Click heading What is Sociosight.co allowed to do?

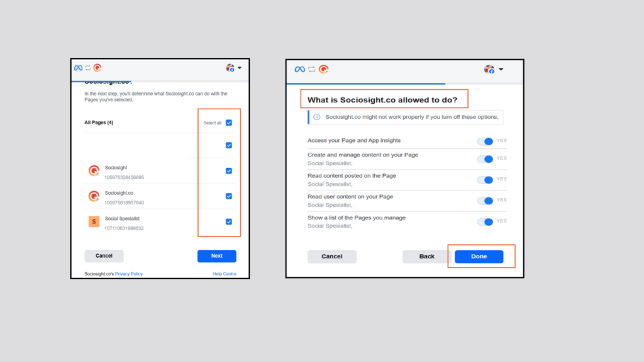pos(382,100)
